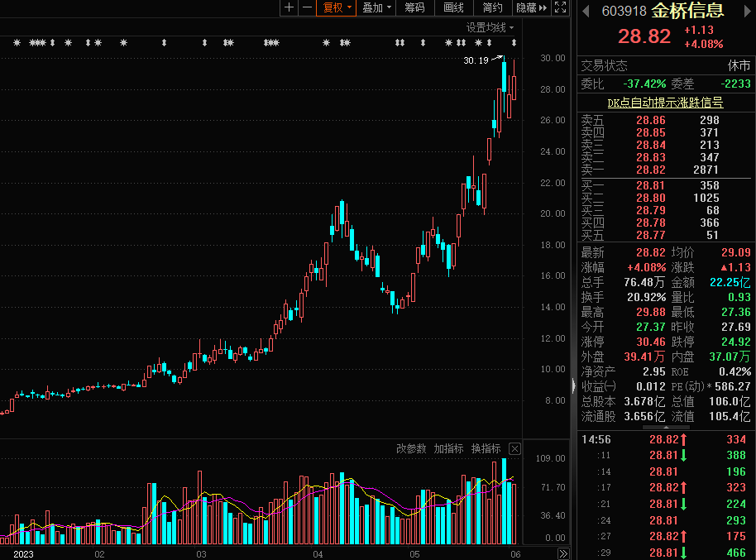Screen dimensions: 756x560
Task: Expand the 设置均线 dropdown
Action: click(490, 27)
